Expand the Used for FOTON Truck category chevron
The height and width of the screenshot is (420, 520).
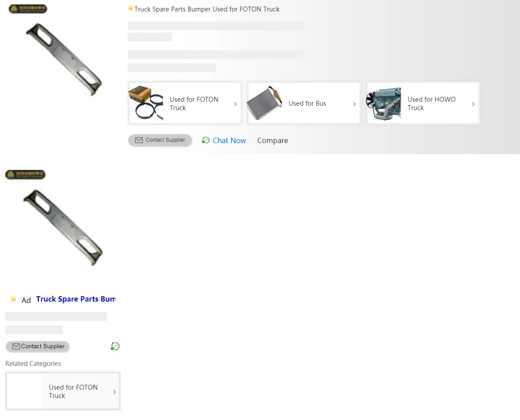pos(235,104)
